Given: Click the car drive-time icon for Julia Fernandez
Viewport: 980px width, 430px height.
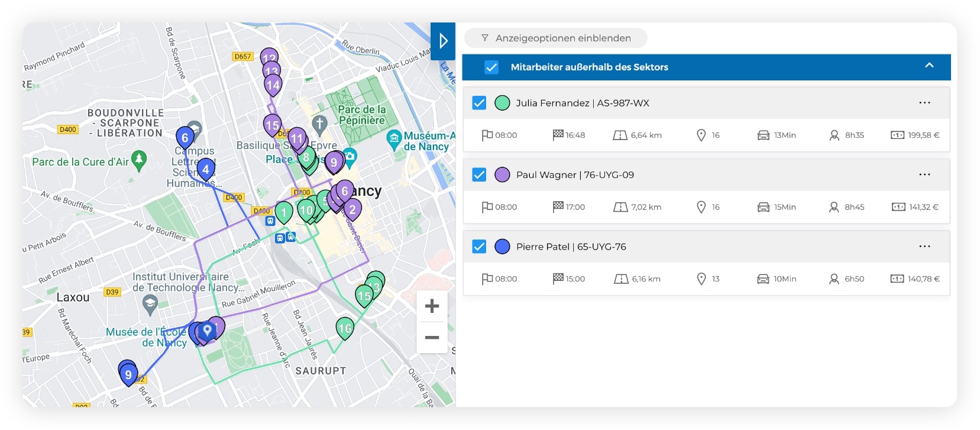Looking at the screenshot, I should tap(763, 135).
